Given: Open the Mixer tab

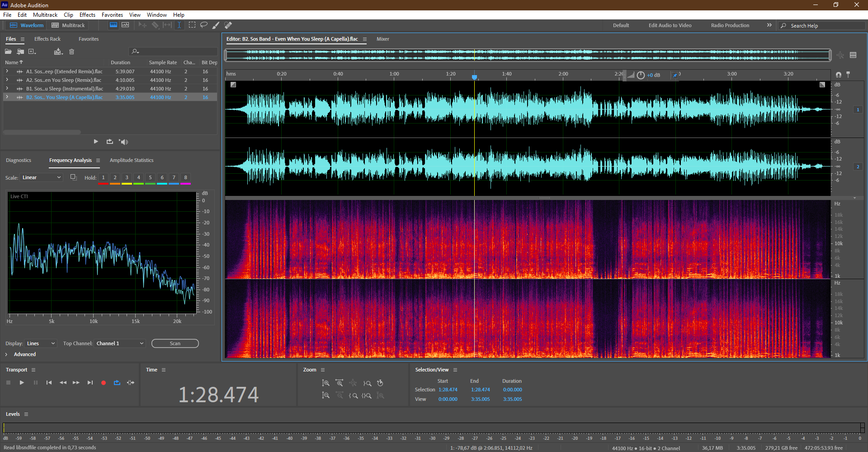Looking at the screenshot, I should [x=383, y=39].
